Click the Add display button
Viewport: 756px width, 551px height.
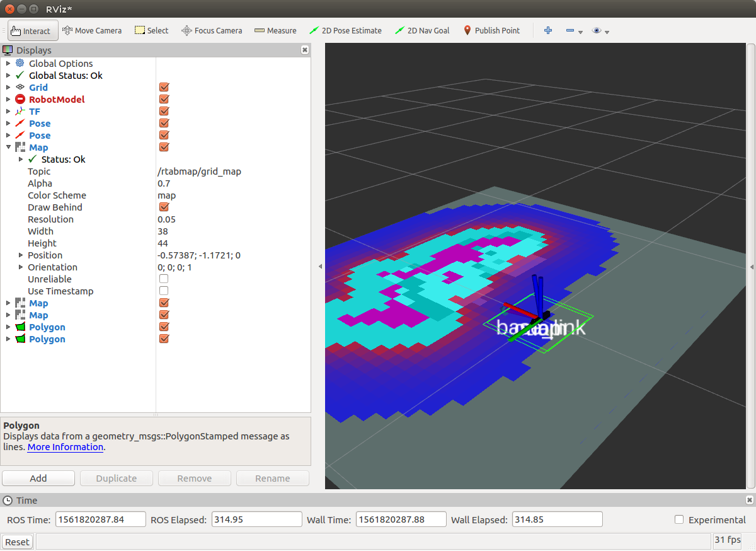[38, 478]
